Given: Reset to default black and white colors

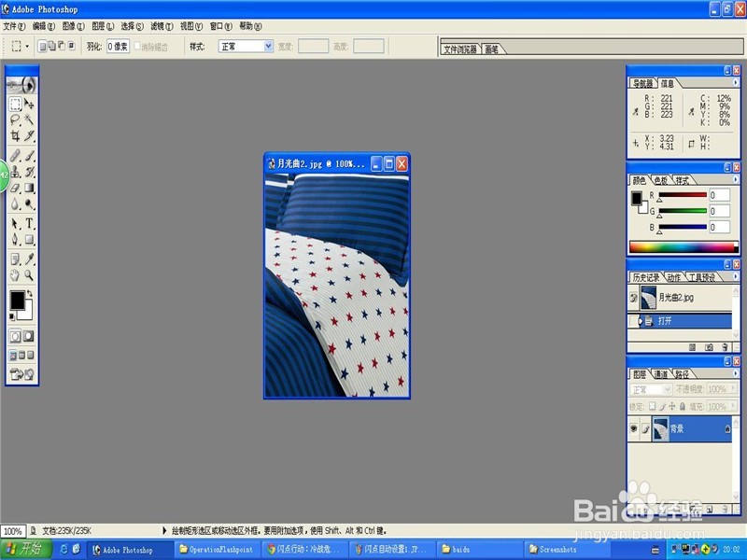Looking at the screenshot, I should (x=12, y=316).
